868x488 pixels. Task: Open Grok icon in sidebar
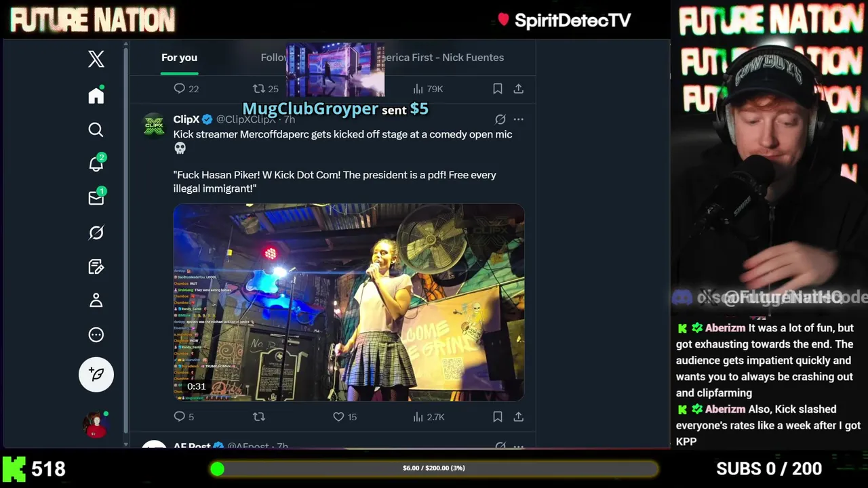(96, 232)
